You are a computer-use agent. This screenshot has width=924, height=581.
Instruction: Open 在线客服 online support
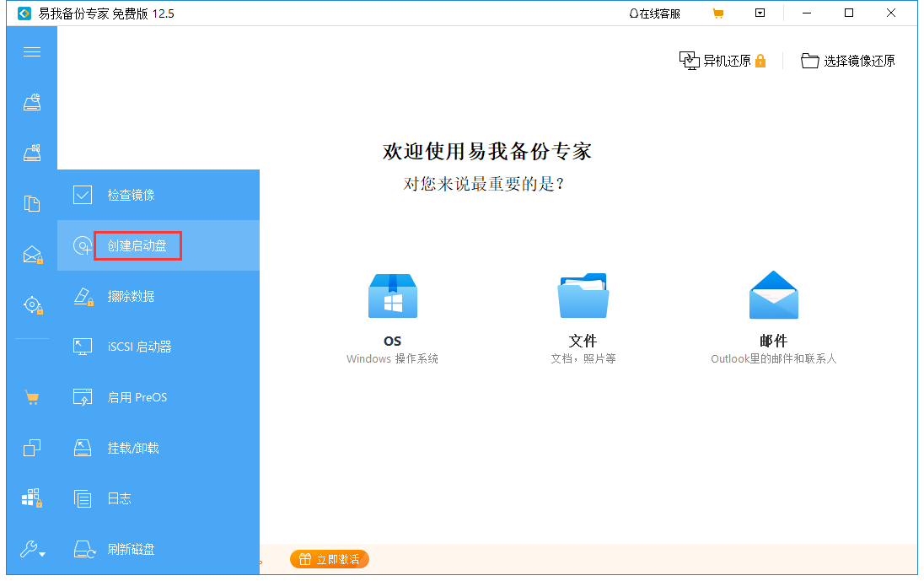click(654, 13)
